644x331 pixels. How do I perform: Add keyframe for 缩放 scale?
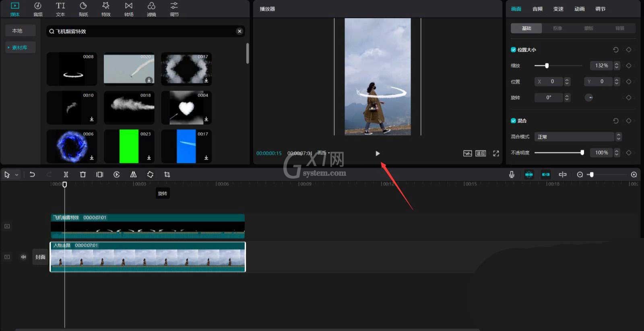tap(629, 66)
